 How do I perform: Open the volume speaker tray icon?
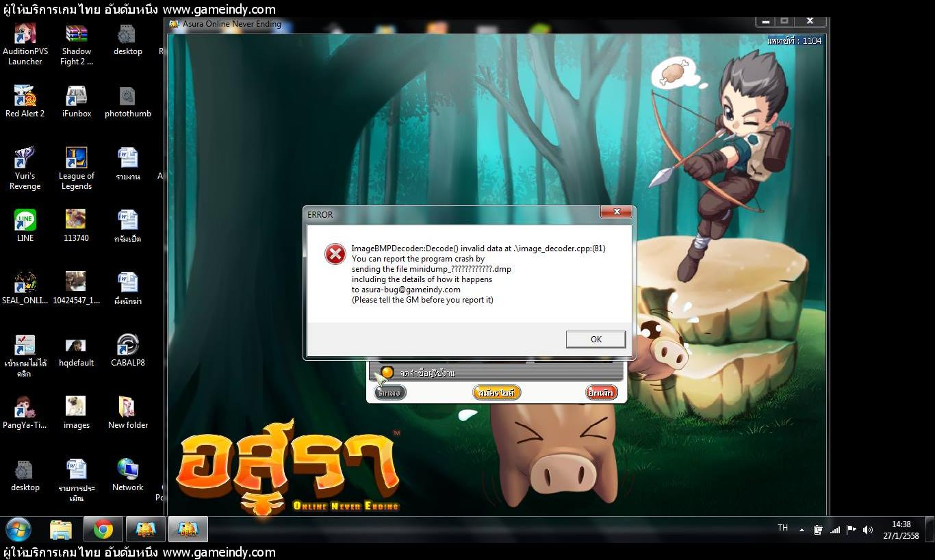pos(868,530)
